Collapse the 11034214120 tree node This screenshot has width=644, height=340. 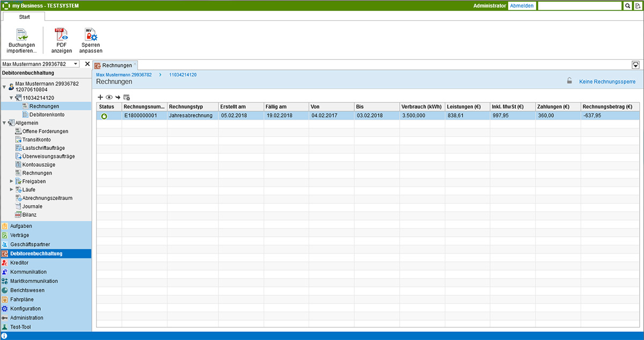point(11,98)
